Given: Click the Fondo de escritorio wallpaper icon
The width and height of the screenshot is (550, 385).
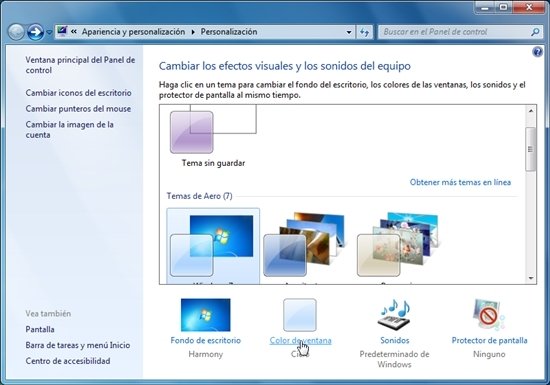Looking at the screenshot, I should pyautogui.click(x=206, y=315).
